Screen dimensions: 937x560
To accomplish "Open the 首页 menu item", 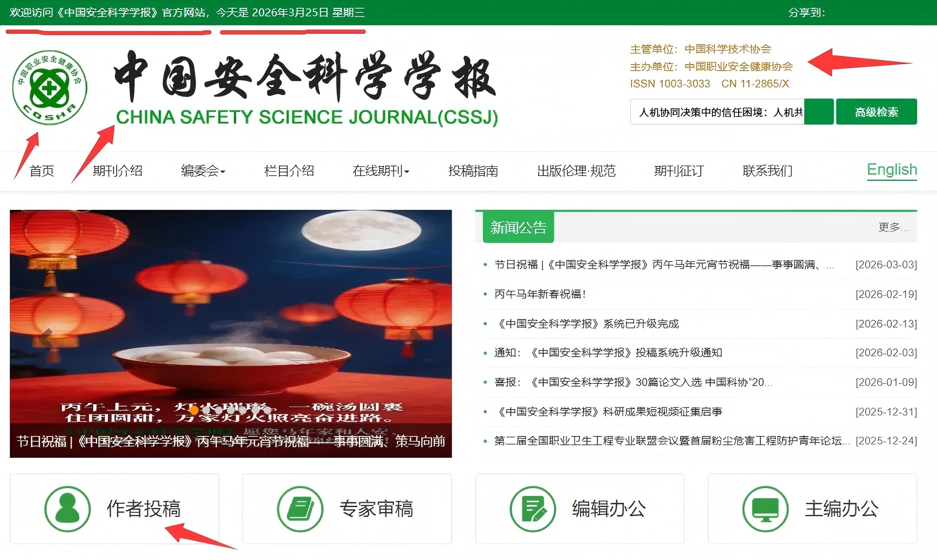I will [x=42, y=171].
